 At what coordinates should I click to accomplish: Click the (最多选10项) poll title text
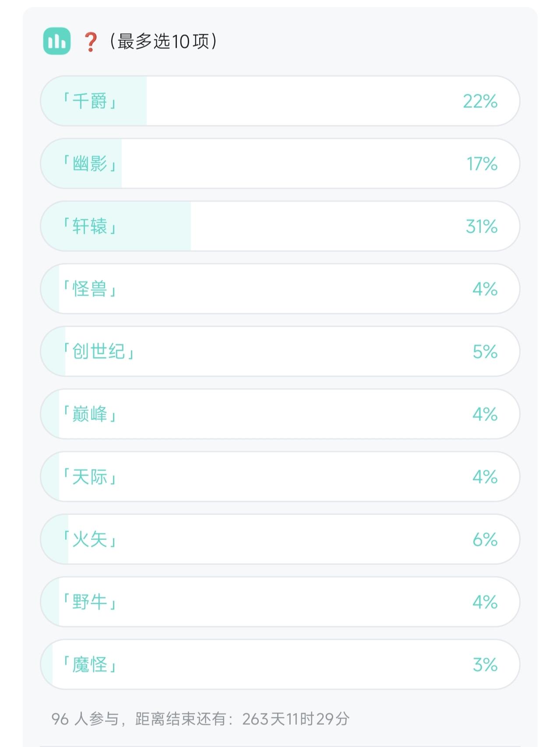click(x=163, y=42)
